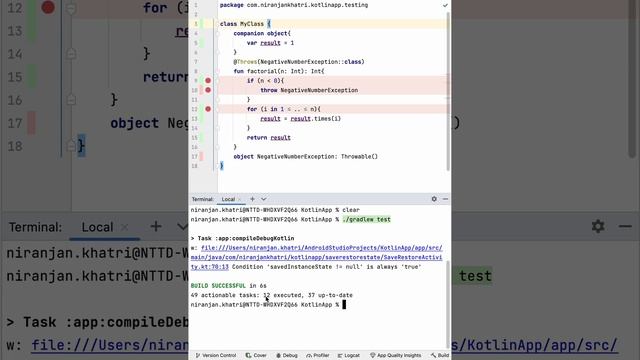The width and height of the screenshot is (640, 360).
Task: Open settings gear in blurred background terminal
Action: (x=598, y=226)
